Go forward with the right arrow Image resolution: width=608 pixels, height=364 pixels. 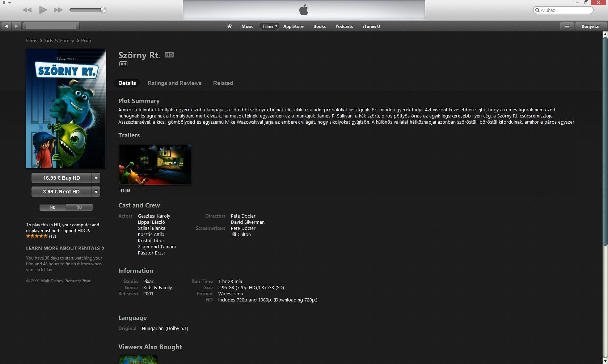tap(16, 26)
